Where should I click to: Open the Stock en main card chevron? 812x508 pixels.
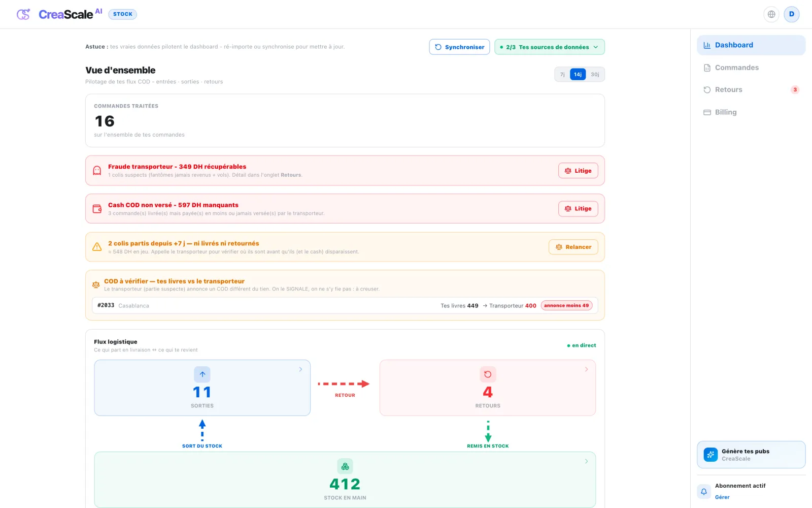(x=586, y=461)
